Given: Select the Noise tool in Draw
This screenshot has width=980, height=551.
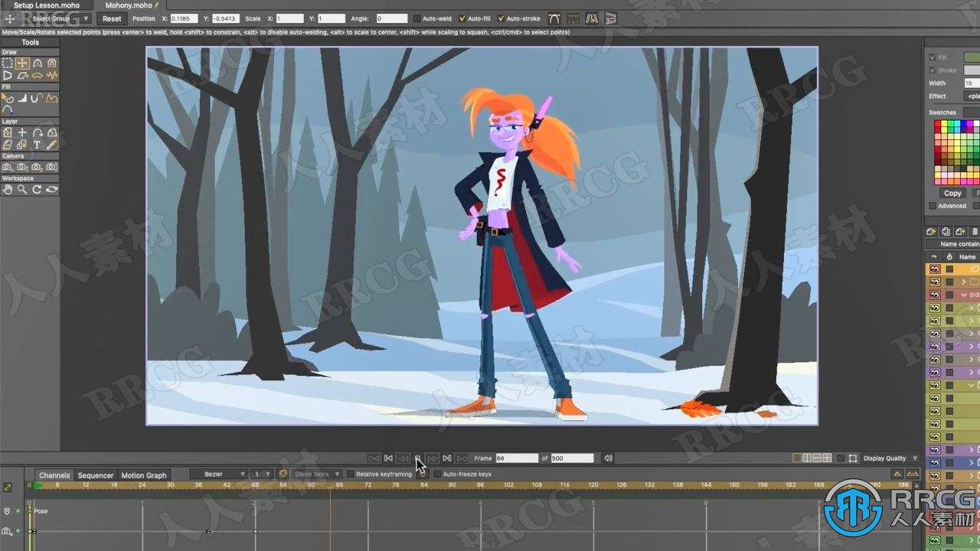Looking at the screenshot, I should 51,76.
